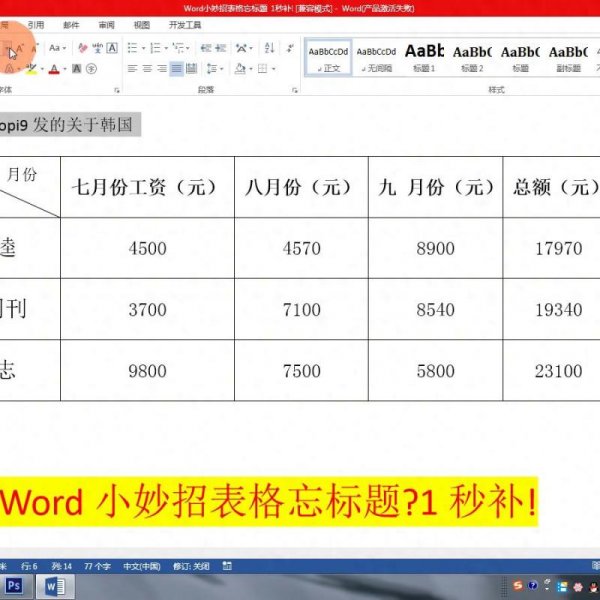Click the enclosed character icon
The height and width of the screenshot is (600, 600).
click(91, 69)
